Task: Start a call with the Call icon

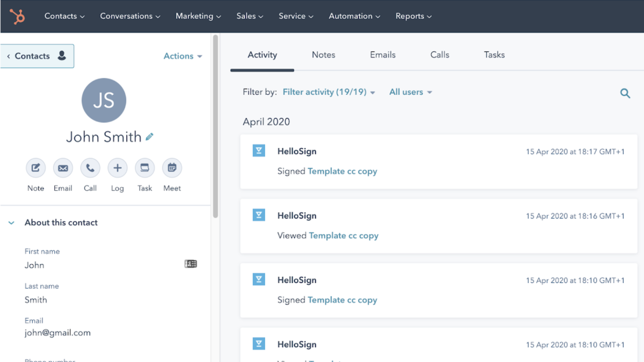Action: coord(90,168)
